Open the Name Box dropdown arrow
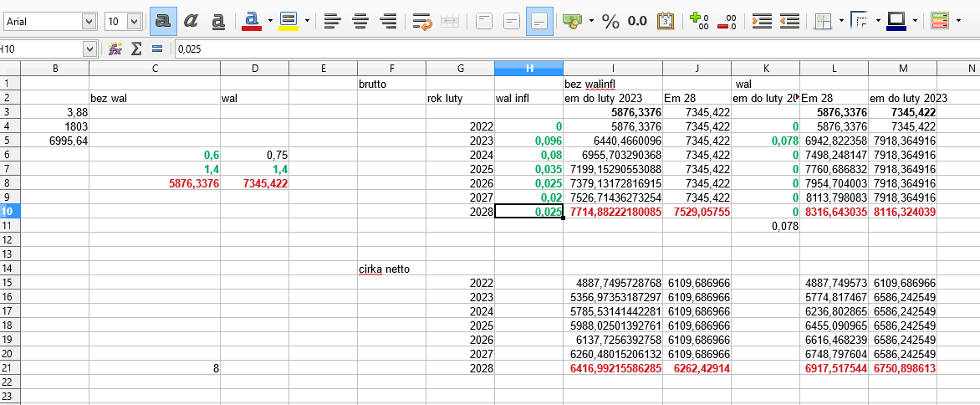Viewport: 980px width, 405px height. pyautogui.click(x=89, y=49)
